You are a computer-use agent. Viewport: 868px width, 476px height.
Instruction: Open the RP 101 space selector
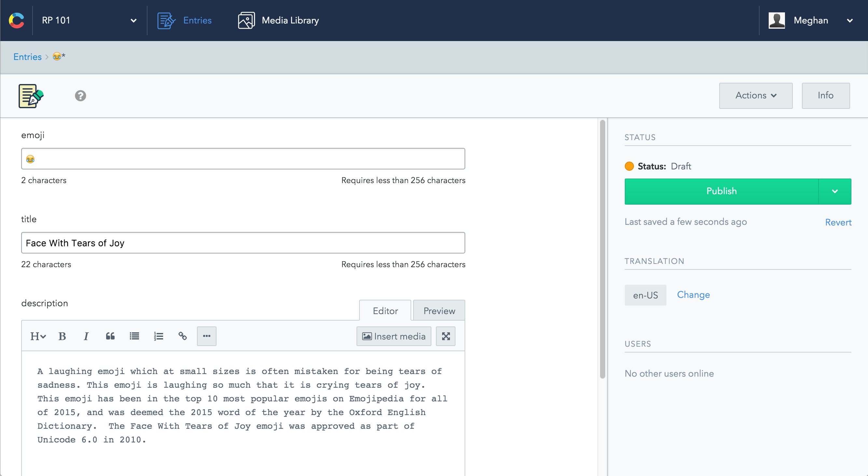pyautogui.click(x=89, y=20)
